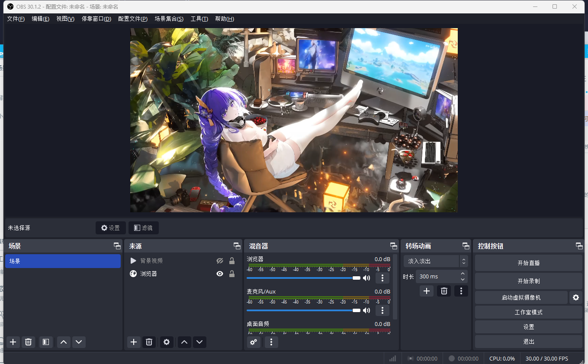Select 浏览器 source row
Screen dimensions: 588x364
[183, 274]
